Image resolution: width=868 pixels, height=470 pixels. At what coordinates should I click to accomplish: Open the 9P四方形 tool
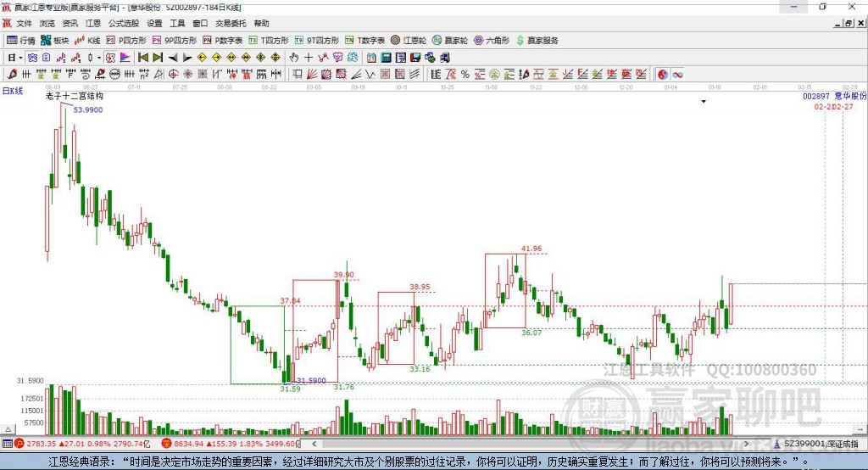pos(175,41)
